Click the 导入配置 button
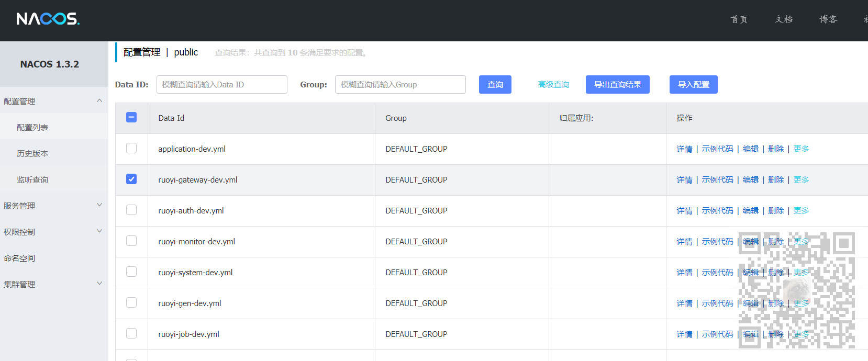Viewport: 868px width, 361px height. point(694,84)
